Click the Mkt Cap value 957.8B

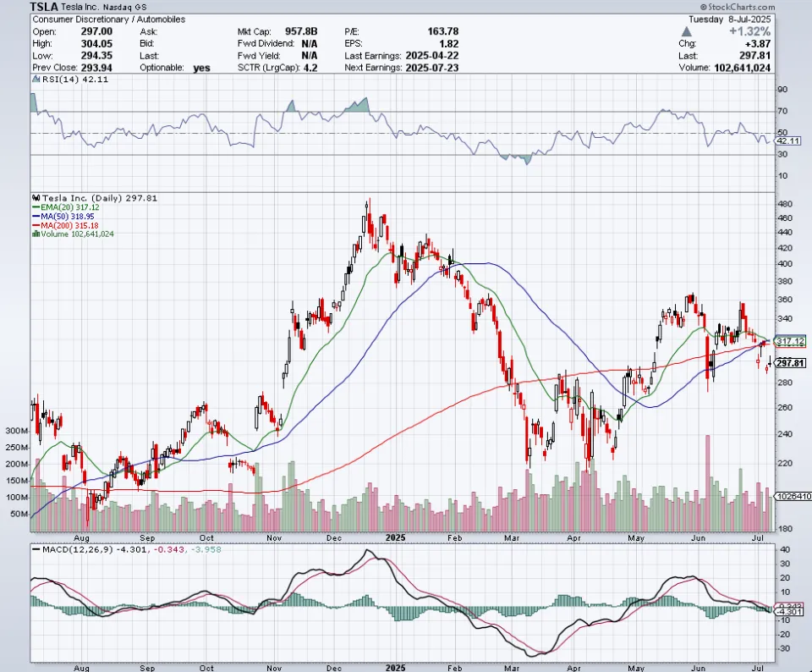(x=301, y=31)
